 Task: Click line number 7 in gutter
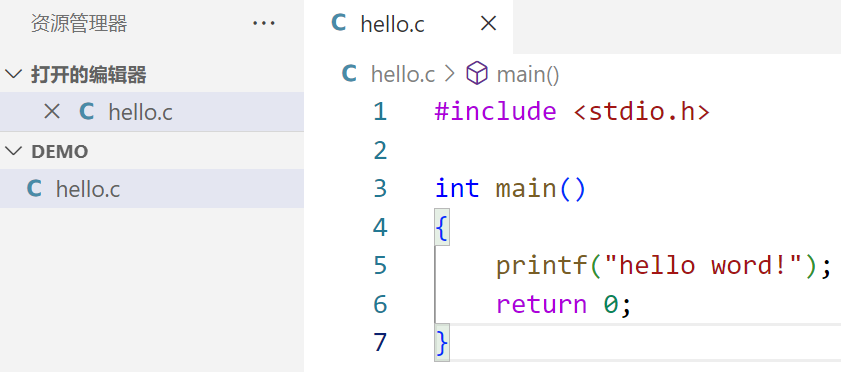click(380, 343)
